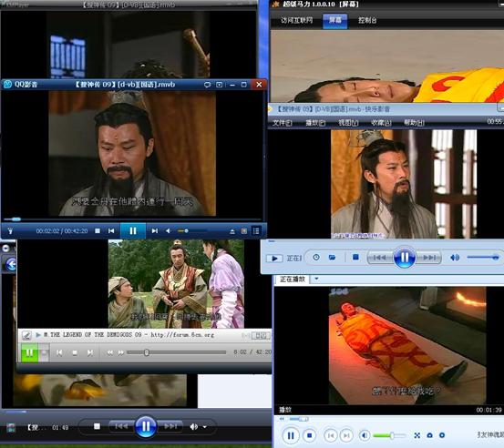Open the 访问互联网 tab
The height and width of the screenshot is (448, 504).
(x=296, y=20)
